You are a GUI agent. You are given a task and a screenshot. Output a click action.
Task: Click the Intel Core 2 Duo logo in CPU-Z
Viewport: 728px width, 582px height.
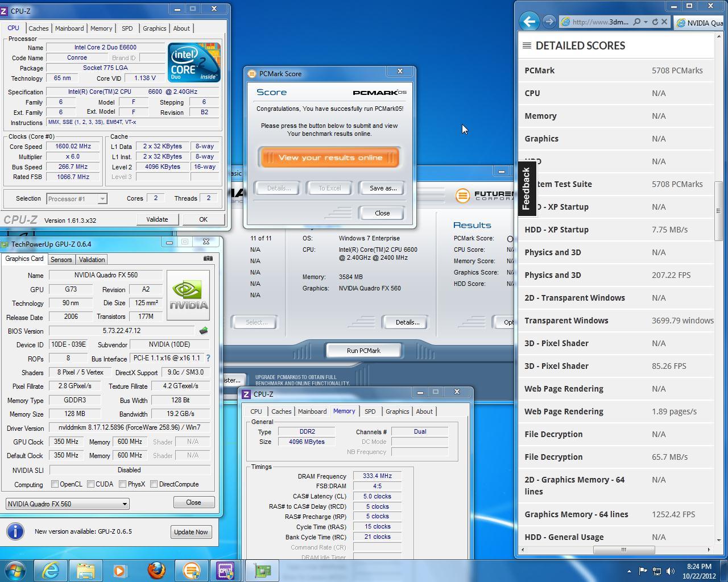(x=194, y=63)
